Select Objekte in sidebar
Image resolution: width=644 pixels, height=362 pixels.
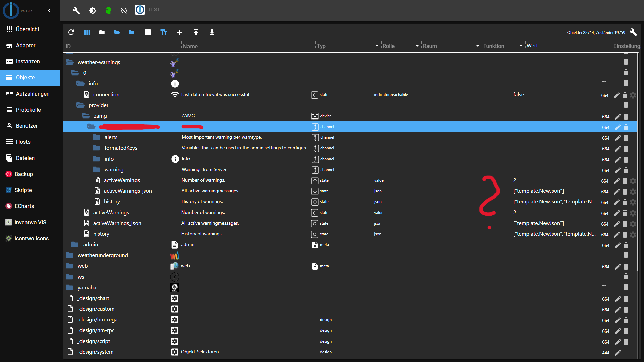pyautogui.click(x=30, y=77)
